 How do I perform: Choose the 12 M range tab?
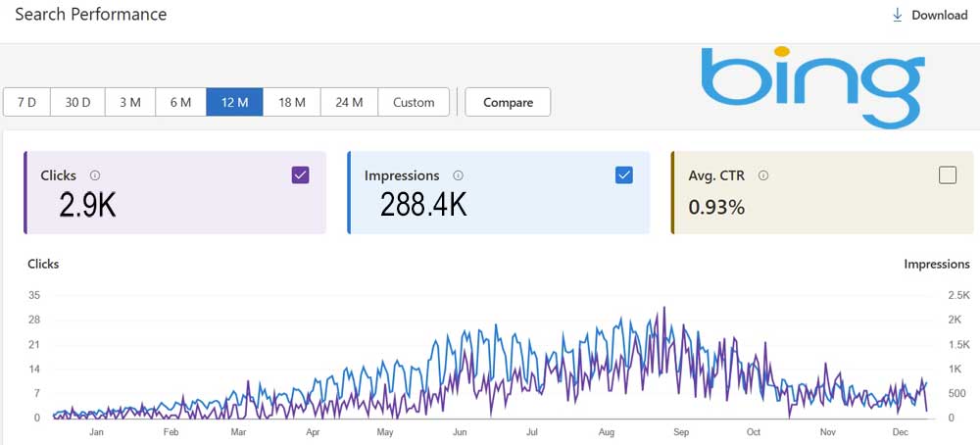(234, 102)
